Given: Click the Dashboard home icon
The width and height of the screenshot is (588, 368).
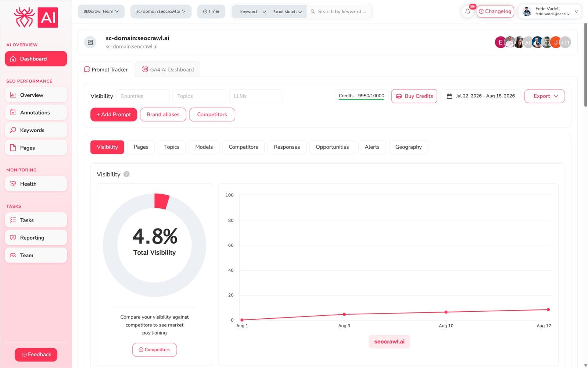Looking at the screenshot, I should click(13, 59).
